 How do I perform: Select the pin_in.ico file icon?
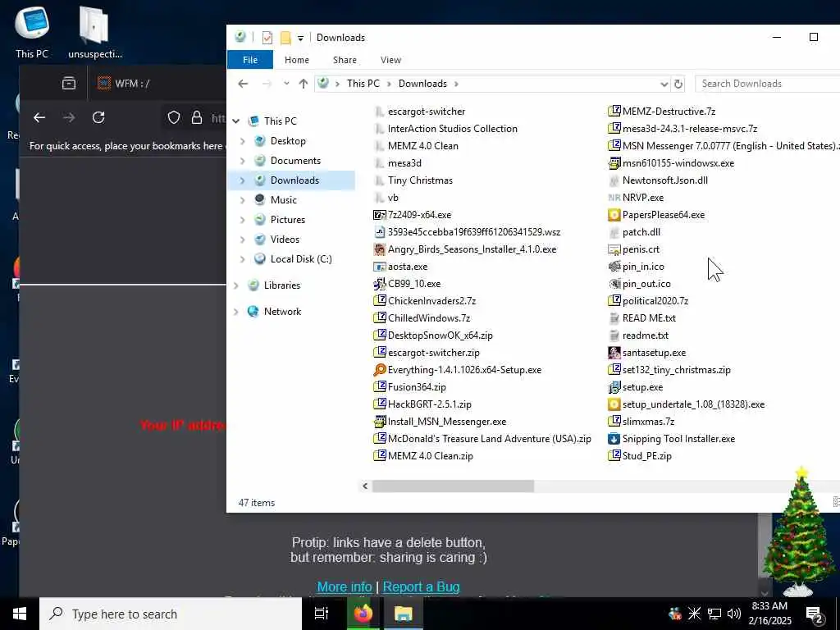[x=614, y=267]
